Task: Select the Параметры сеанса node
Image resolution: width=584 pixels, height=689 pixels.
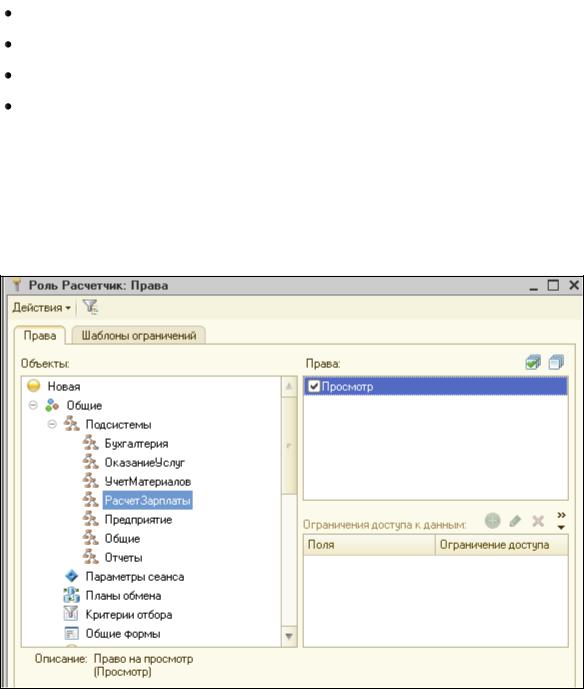Action: (134, 577)
